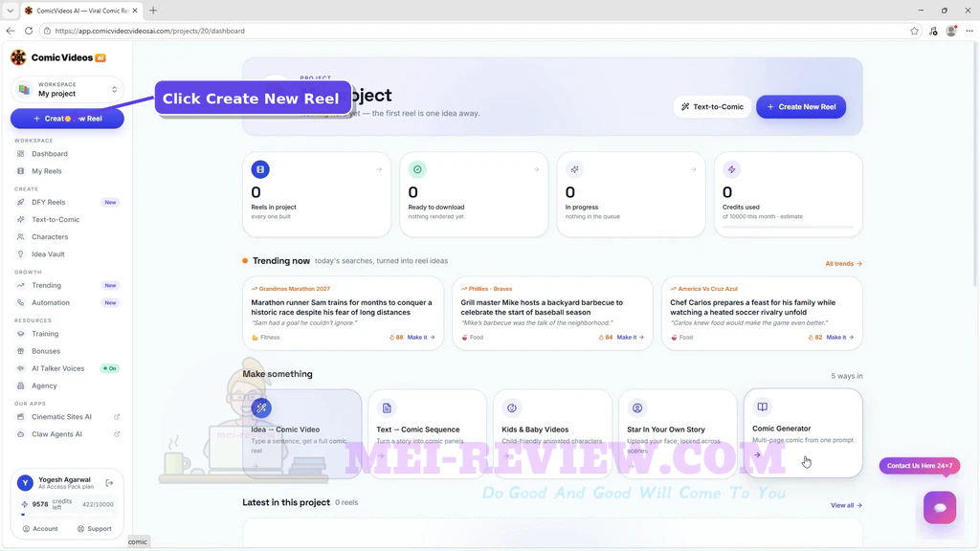
Task: Click View all in Latest in this project
Action: pyautogui.click(x=846, y=505)
